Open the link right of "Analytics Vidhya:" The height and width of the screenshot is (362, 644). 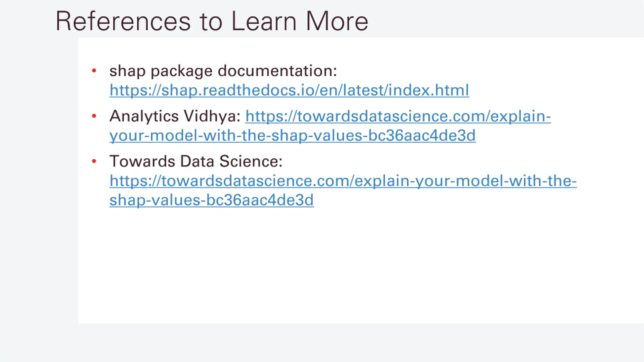click(x=398, y=116)
